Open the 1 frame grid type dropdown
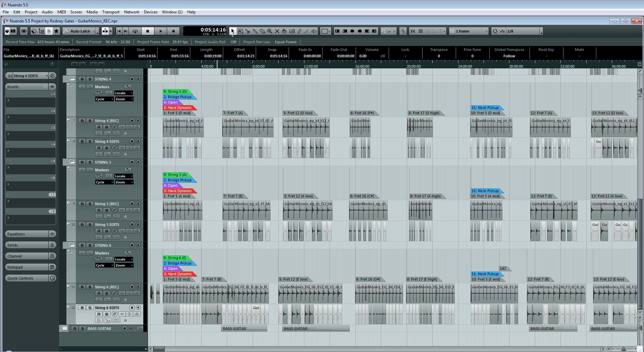The height and width of the screenshot is (352, 644). point(486,31)
